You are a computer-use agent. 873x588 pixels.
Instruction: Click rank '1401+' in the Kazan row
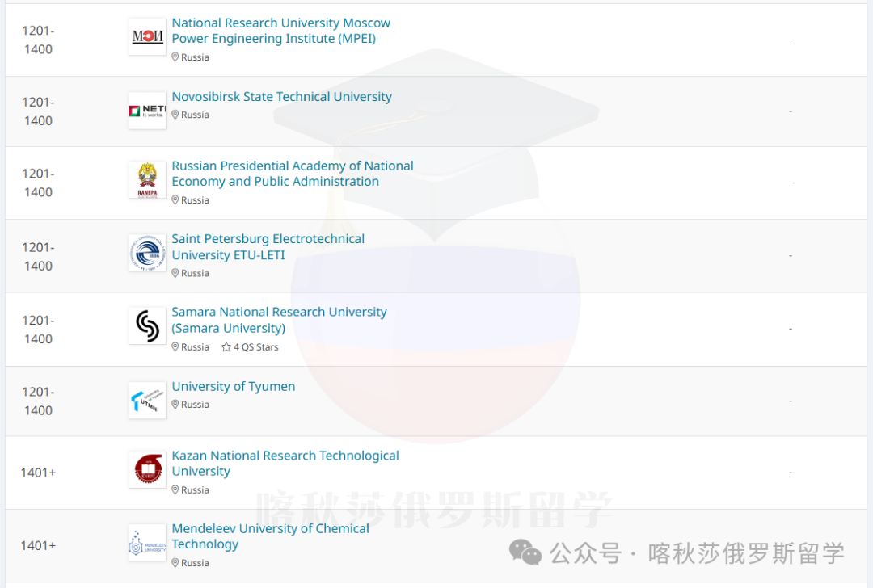(x=39, y=472)
